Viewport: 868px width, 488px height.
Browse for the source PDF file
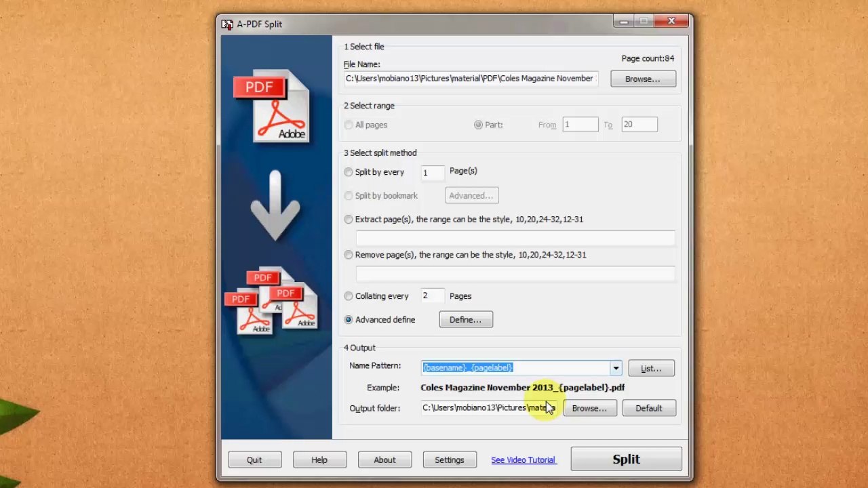642,79
